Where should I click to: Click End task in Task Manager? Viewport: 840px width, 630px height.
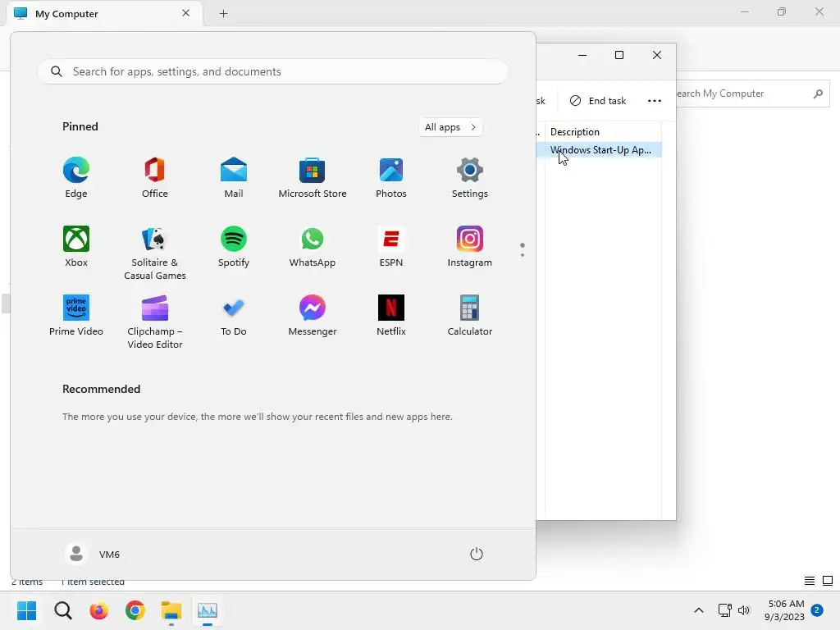tap(598, 101)
